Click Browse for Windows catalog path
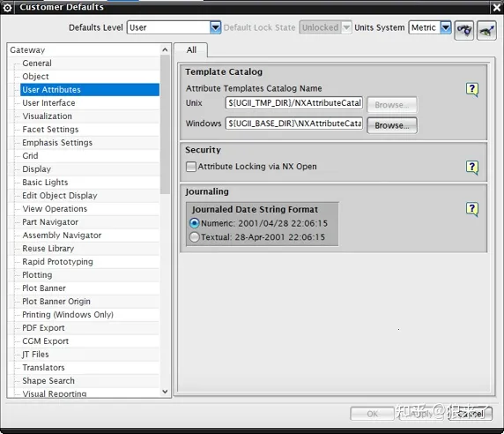 point(392,125)
